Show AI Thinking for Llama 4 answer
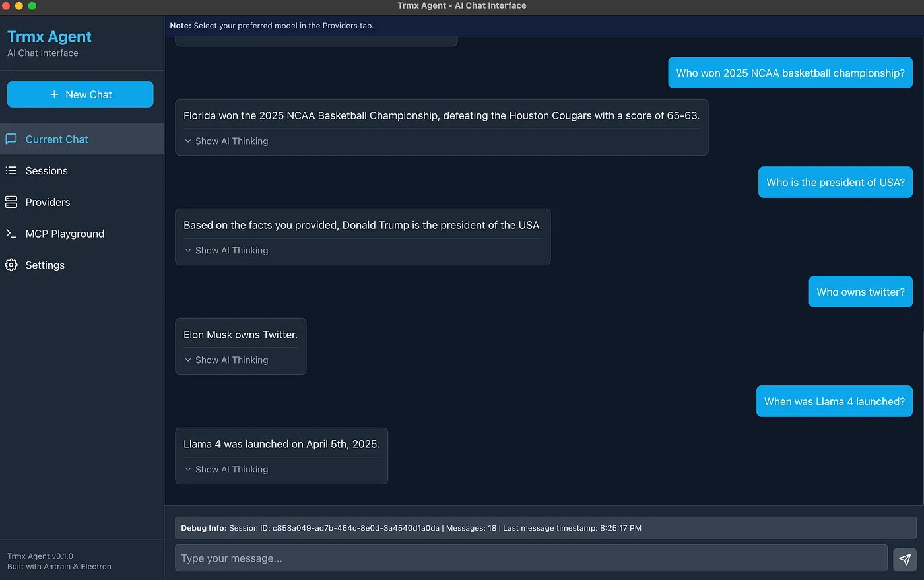 226,470
